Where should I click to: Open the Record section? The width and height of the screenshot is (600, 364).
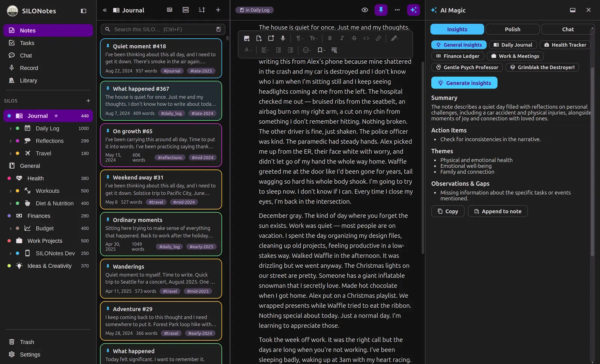click(x=48, y=68)
